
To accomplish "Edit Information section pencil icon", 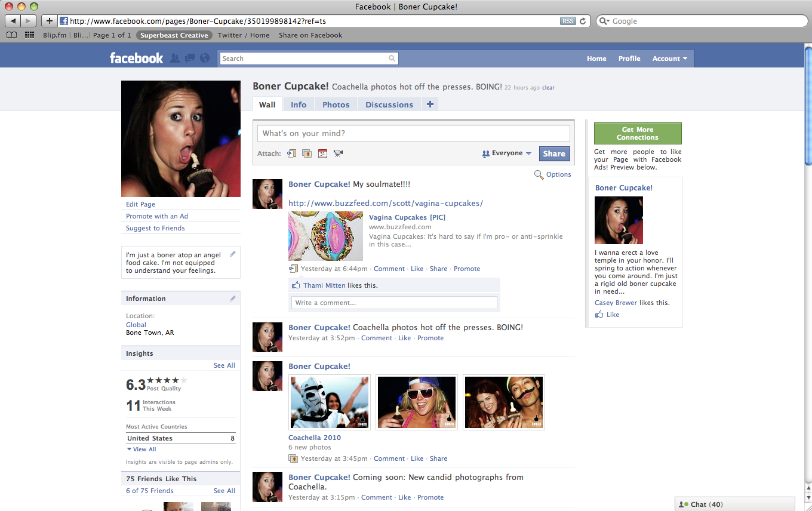I will click(x=233, y=298).
